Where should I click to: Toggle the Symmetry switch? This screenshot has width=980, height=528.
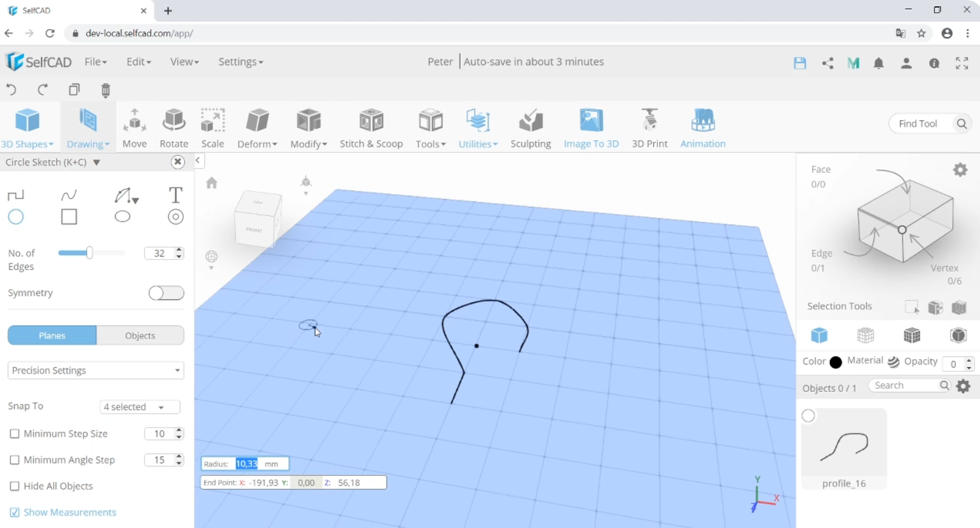(x=166, y=293)
